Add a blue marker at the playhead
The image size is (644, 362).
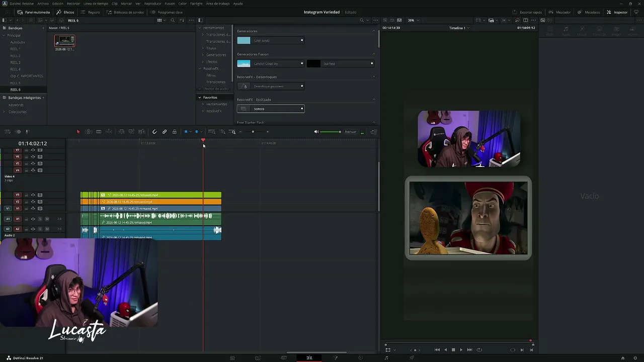pyautogui.click(x=197, y=132)
